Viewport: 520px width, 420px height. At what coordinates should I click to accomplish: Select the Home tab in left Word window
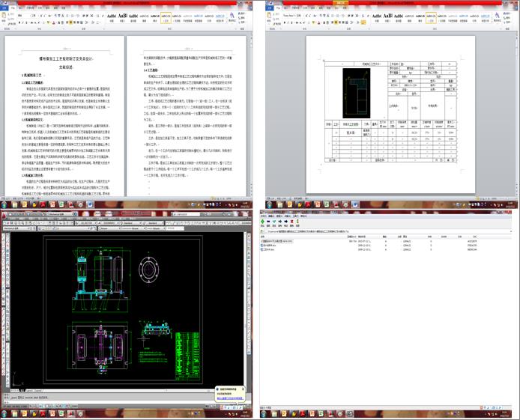(x=13, y=7)
